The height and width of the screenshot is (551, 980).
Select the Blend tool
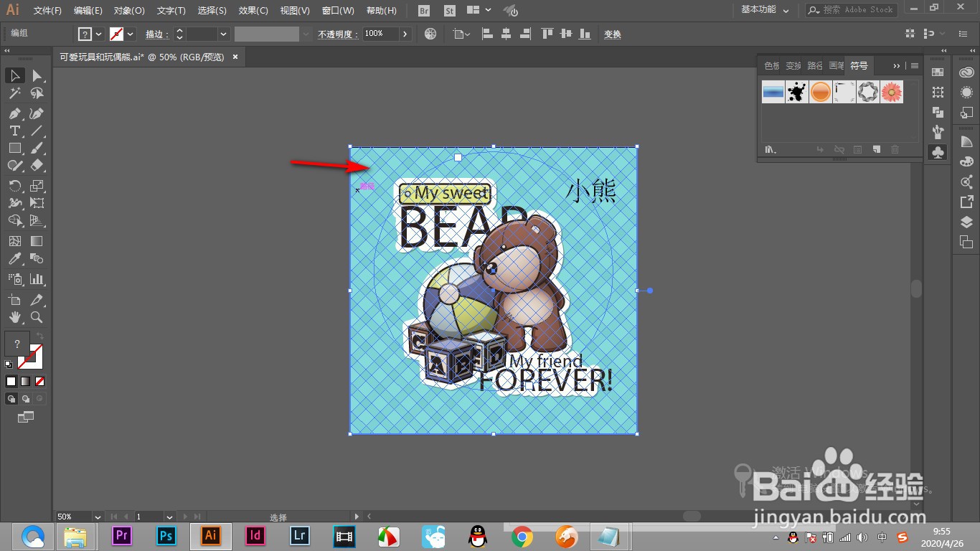(x=37, y=258)
